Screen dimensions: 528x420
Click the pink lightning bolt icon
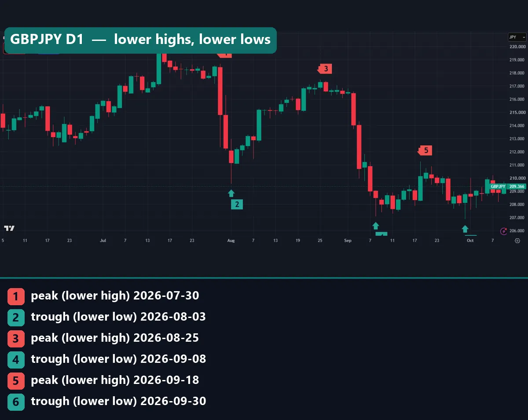[x=504, y=230]
